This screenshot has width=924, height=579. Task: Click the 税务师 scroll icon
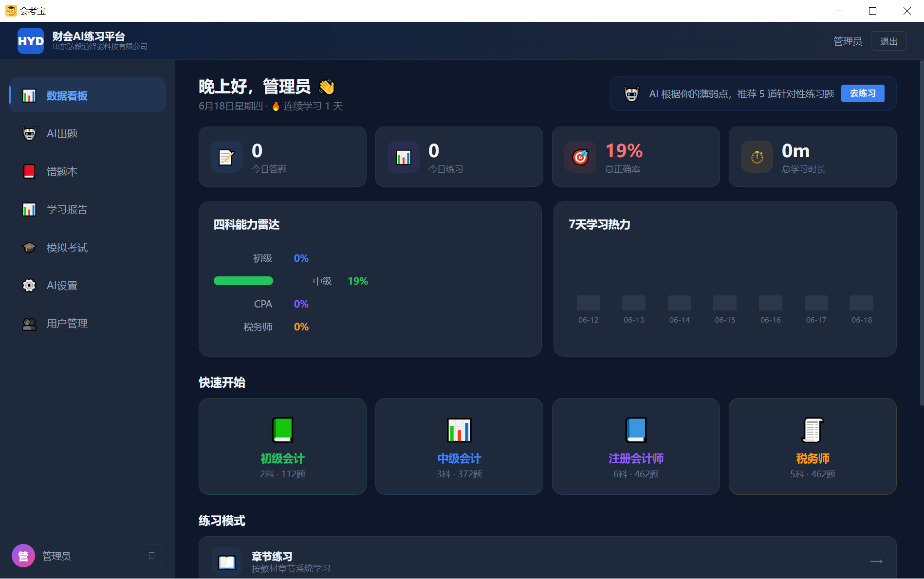coord(813,430)
